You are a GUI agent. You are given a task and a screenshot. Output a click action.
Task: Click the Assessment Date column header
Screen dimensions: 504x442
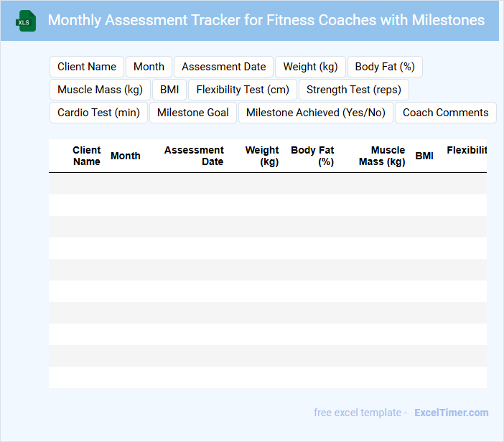194,156
